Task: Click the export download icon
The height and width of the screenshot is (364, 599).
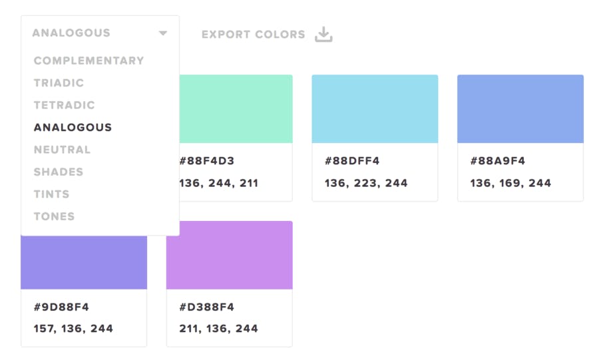Action: coord(323,35)
